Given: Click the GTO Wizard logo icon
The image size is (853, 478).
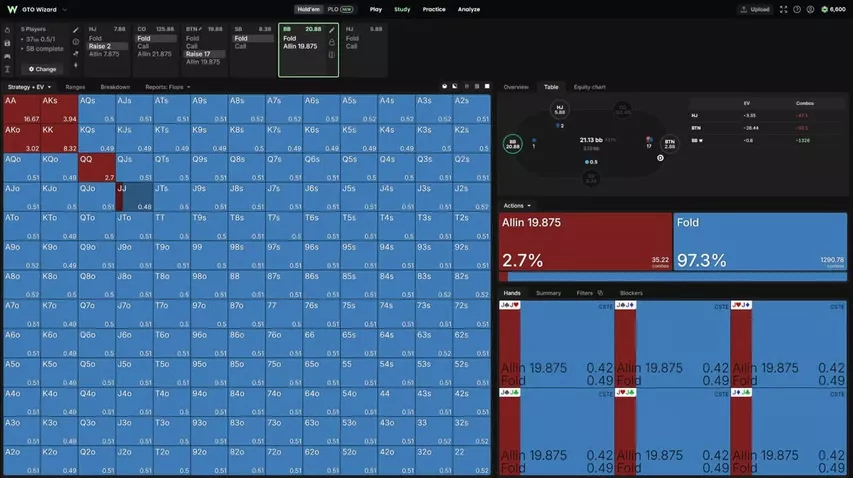Looking at the screenshot, I should pos(11,9).
